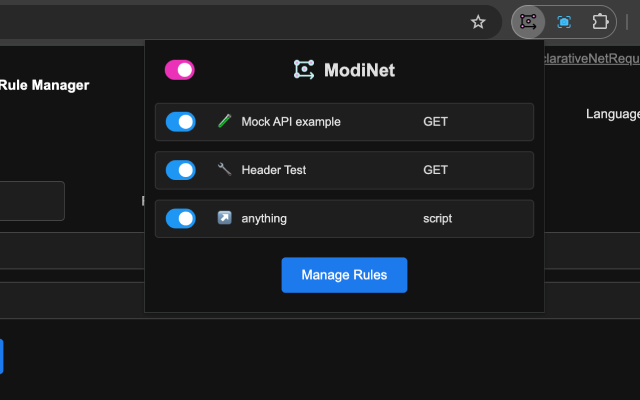Viewport: 640px width, 400px height.
Task: Click GET label in Header Test row
Action: [436, 170]
